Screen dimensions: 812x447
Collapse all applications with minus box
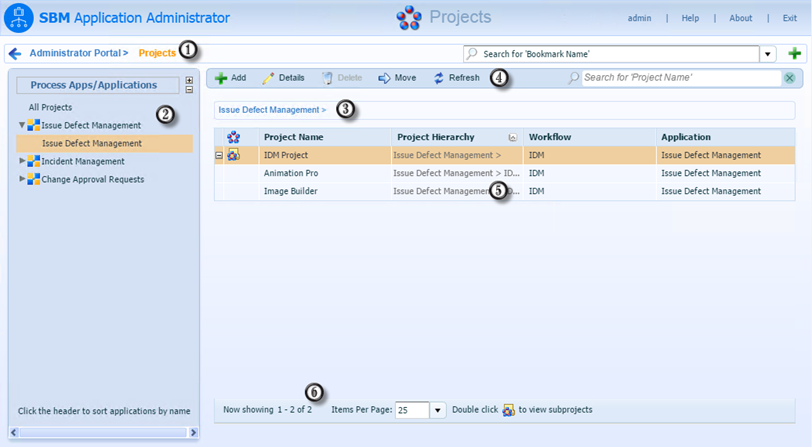click(x=189, y=90)
